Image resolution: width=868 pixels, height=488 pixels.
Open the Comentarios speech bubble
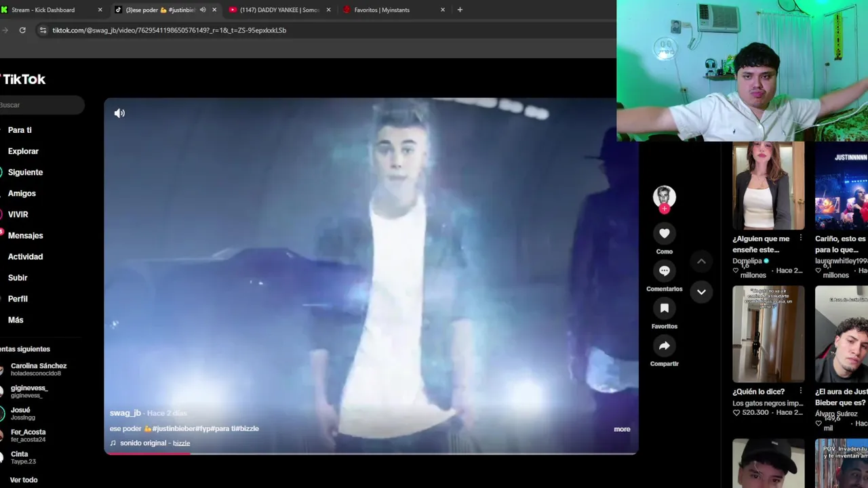click(665, 270)
